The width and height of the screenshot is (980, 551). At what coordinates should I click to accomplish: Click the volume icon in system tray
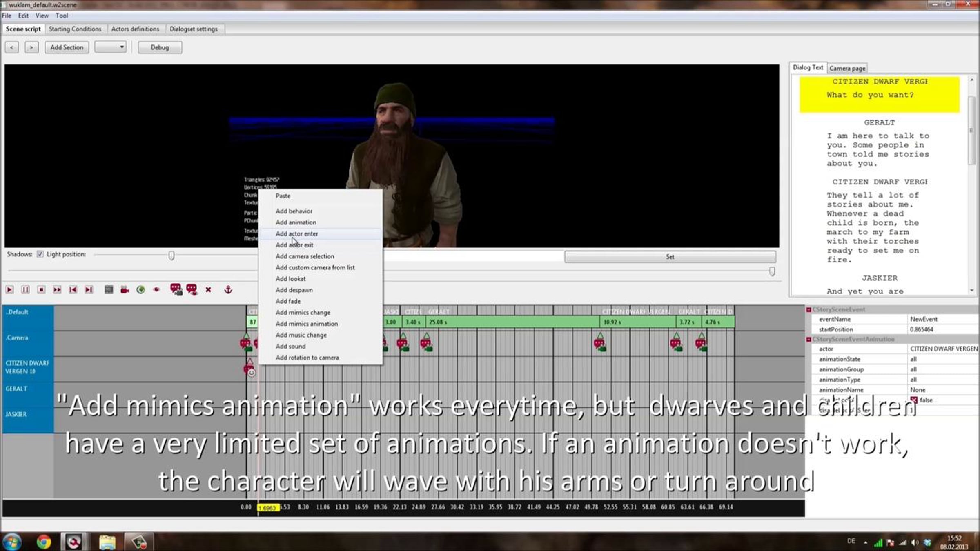[915, 542]
